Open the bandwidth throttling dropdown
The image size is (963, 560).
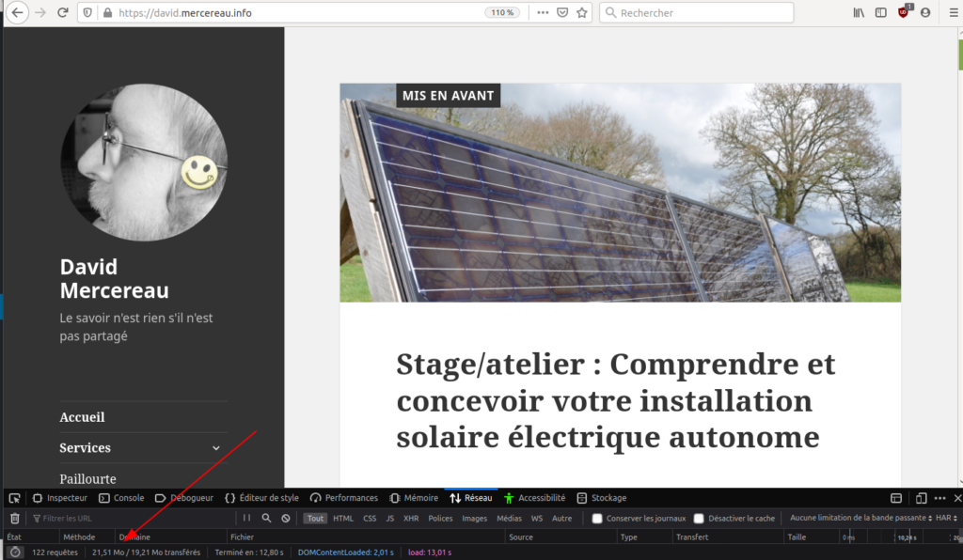tap(860, 519)
